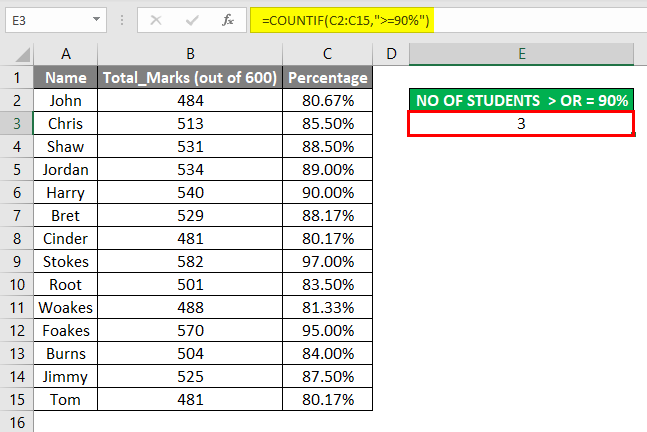The image size is (647, 432).
Task: Select row 1 header
Action: (17, 77)
